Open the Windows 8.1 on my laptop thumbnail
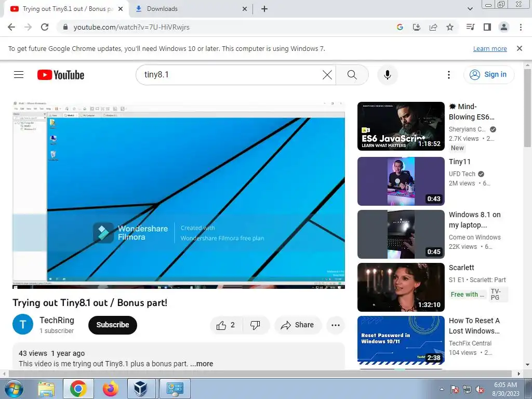Image resolution: width=532 pixels, height=399 pixels. coord(401,234)
